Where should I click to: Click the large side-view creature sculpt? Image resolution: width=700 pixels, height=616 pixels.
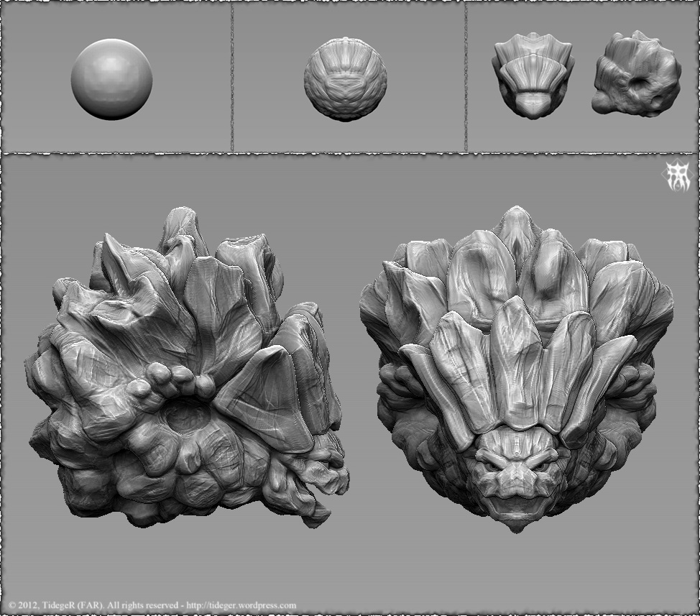185,368
